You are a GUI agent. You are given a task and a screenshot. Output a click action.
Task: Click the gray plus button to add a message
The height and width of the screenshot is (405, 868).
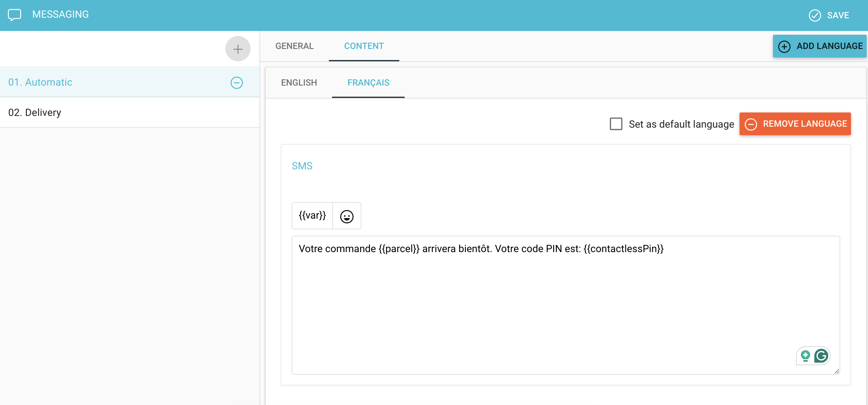click(x=238, y=49)
